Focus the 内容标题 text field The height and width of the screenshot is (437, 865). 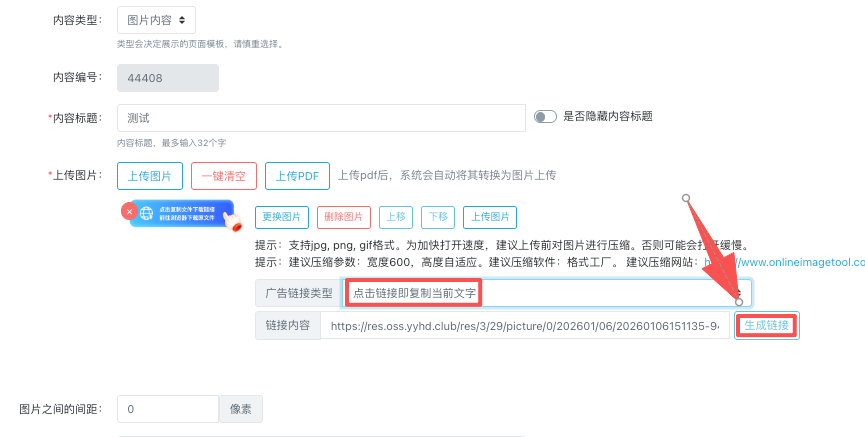pyautogui.click(x=321, y=118)
